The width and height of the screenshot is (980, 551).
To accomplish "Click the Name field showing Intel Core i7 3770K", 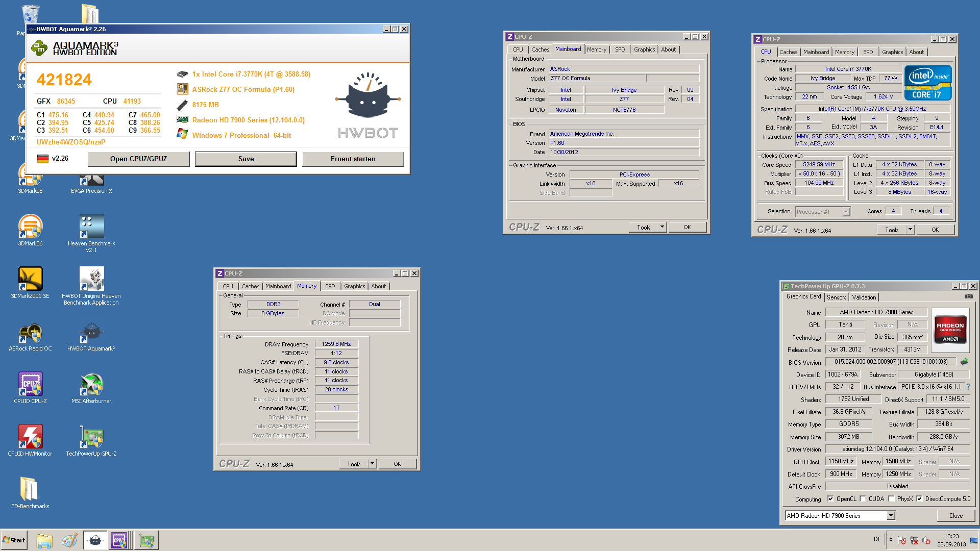I will point(848,69).
